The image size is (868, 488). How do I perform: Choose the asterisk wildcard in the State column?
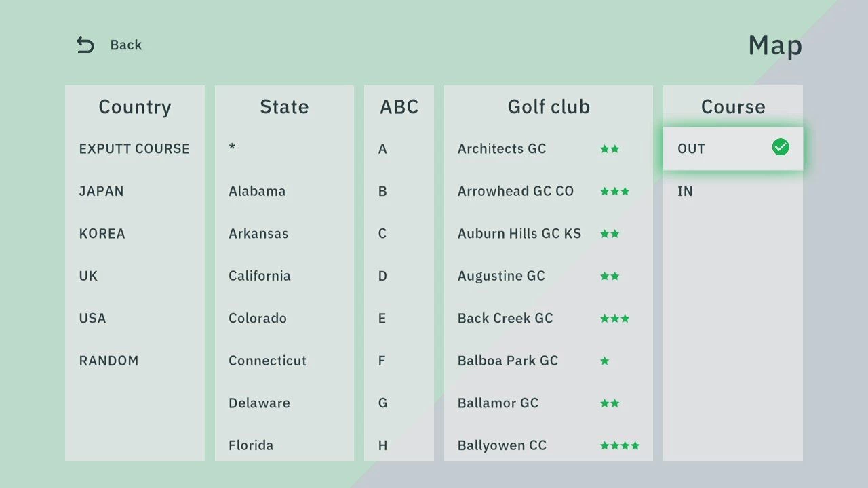click(233, 148)
